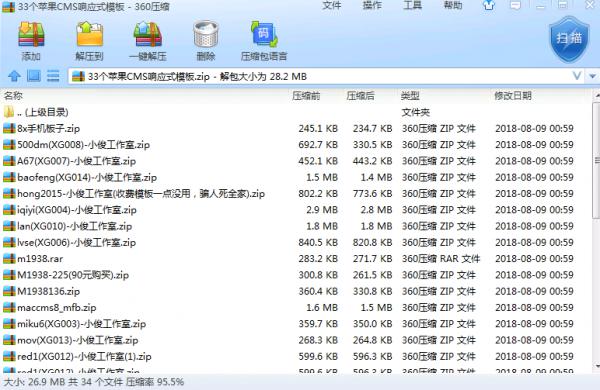Select file m1938.rar
Viewport: 600px width, 390px height.
297,259
